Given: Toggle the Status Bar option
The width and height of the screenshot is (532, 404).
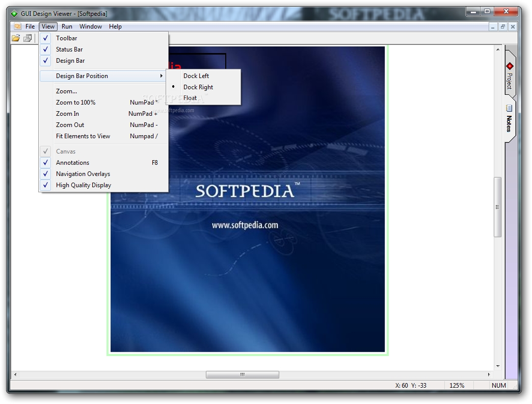Looking at the screenshot, I should point(104,49).
